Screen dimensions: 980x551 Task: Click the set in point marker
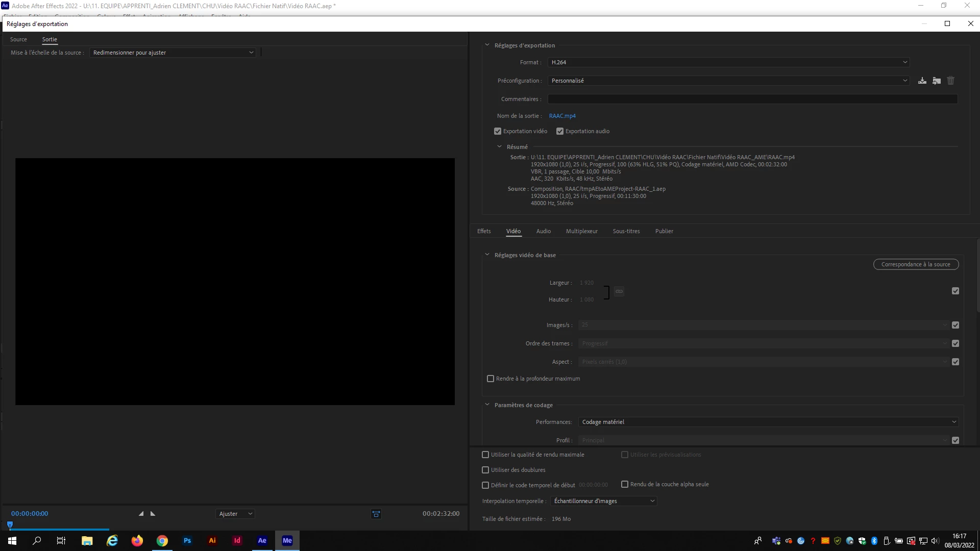141,514
